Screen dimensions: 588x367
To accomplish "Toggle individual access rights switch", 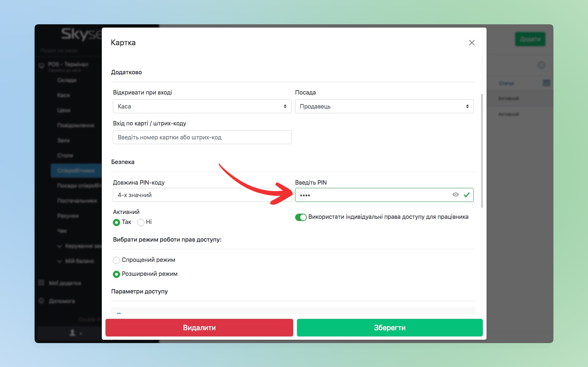I will pyautogui.click(x=301, y=217).
